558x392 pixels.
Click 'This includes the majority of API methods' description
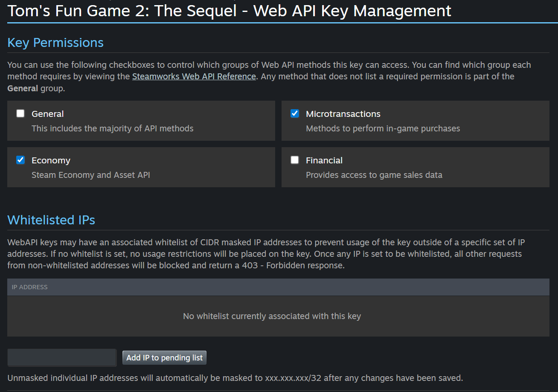113,128
